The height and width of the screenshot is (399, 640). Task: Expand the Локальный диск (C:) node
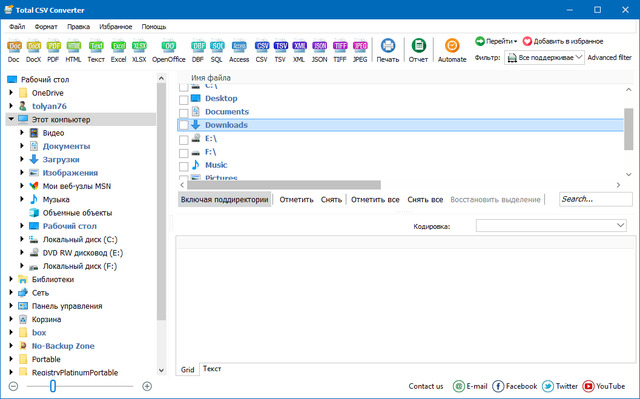click(22, 239)
